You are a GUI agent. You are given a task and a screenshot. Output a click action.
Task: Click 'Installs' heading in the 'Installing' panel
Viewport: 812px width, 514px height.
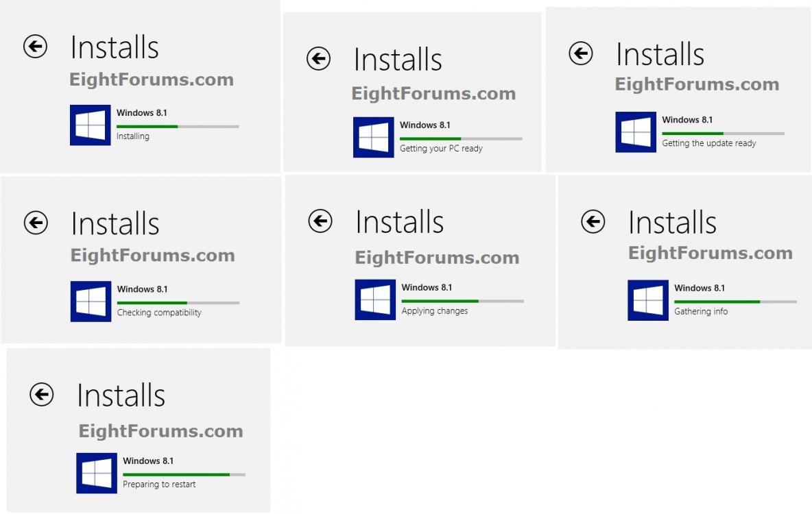[x=115, y=47]
